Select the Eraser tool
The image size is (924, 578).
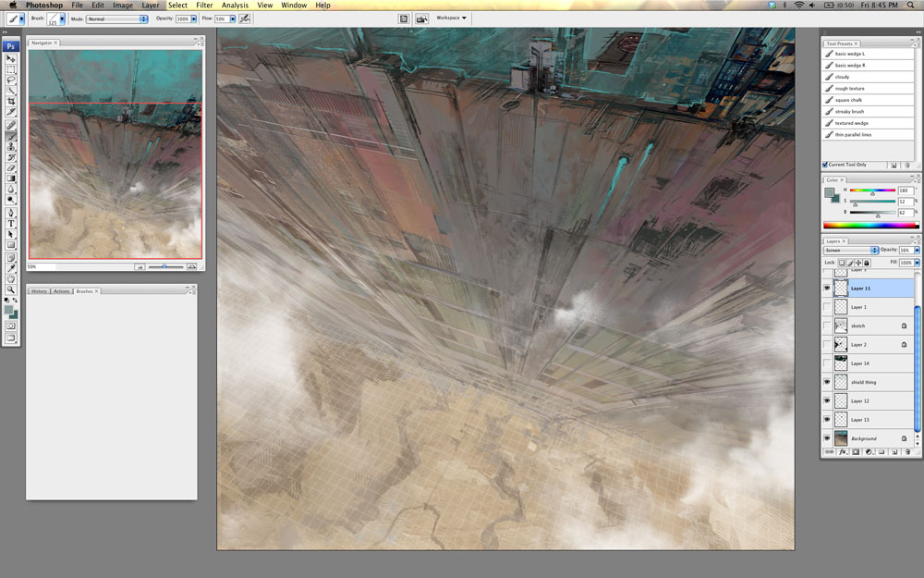point(10,167)
